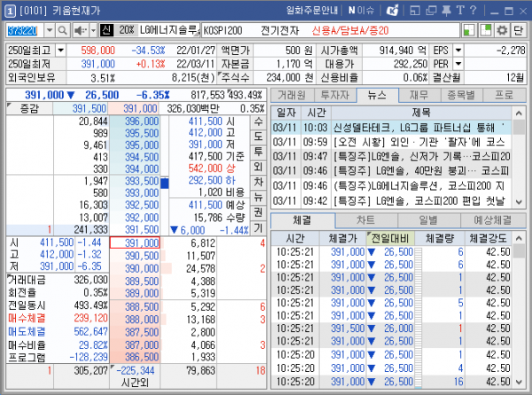Viewport: 532px width, 395px height.
Task: Select the 체결 tab
Action: pyautogui.click(x=302, y=221)
